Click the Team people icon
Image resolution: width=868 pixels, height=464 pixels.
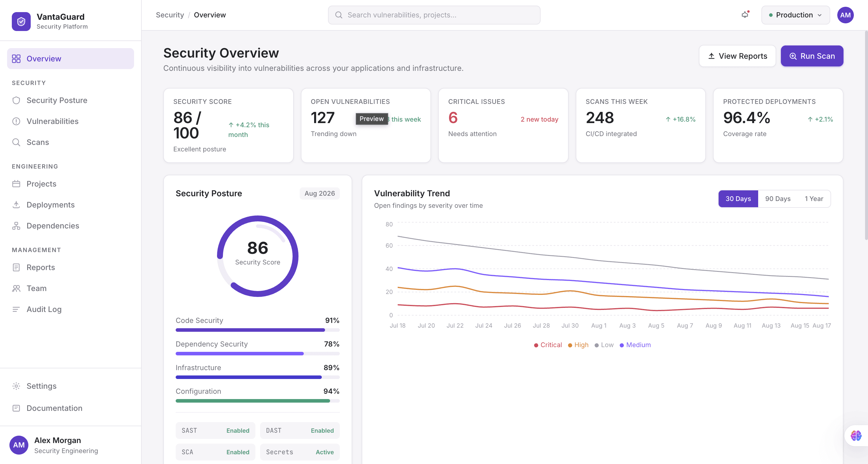16,288
